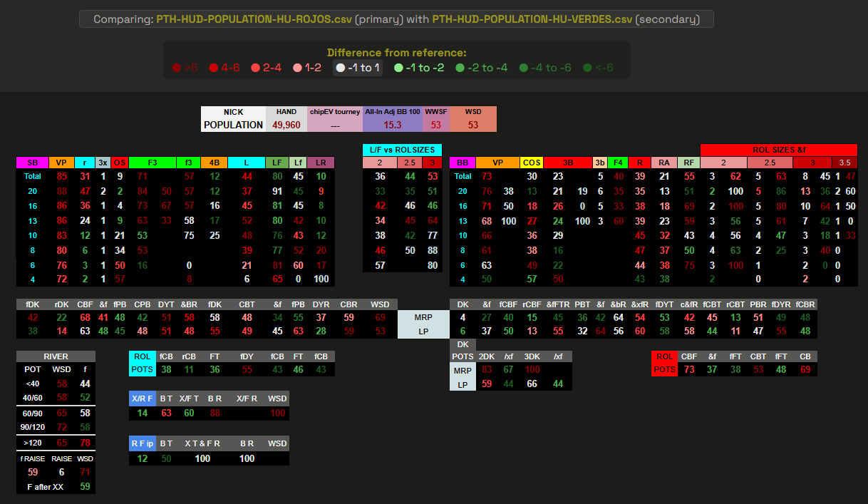Select the red 'ROL POTS' label
The width and height of the screenshot is (868, 504).
tap(664, 363)
